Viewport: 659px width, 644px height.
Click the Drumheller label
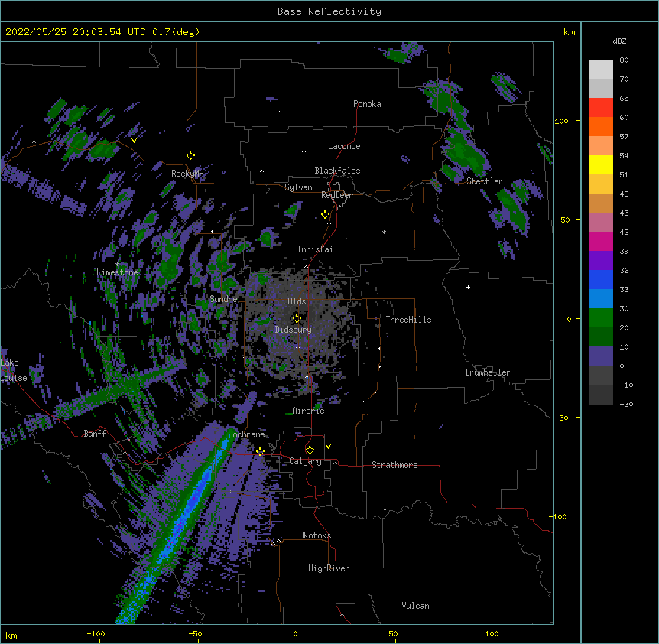[x=488, y=372]
